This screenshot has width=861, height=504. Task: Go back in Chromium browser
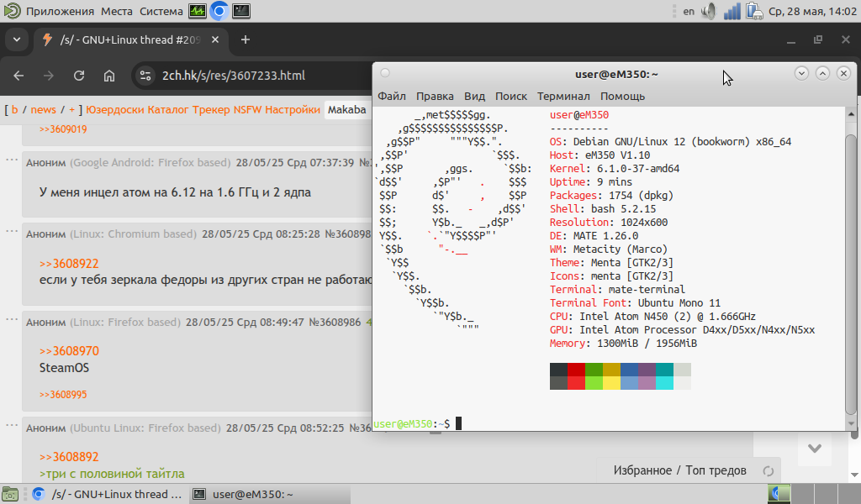click(18, 76)
